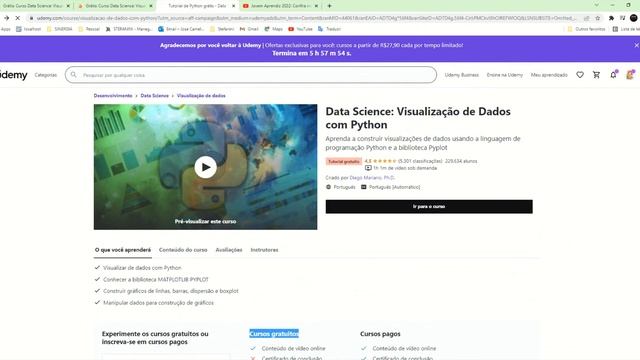Play the course preview video
Image resolution: width=640 pixels, height=360 pixels.
205,167
